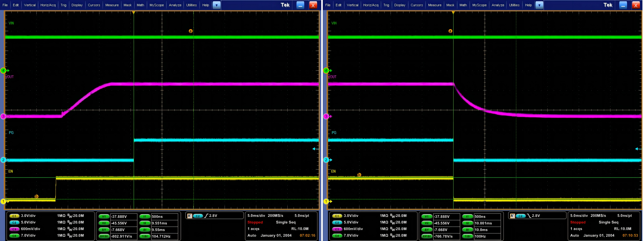Open the Cursors menu in left scope
The width and height of the screenshot is (644, 241).
tap(94, 5)
